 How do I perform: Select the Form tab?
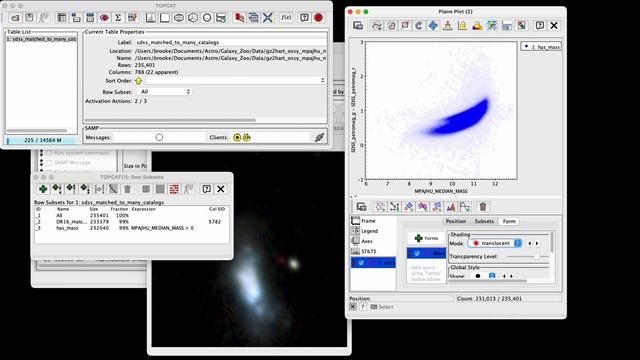[509, 221]
